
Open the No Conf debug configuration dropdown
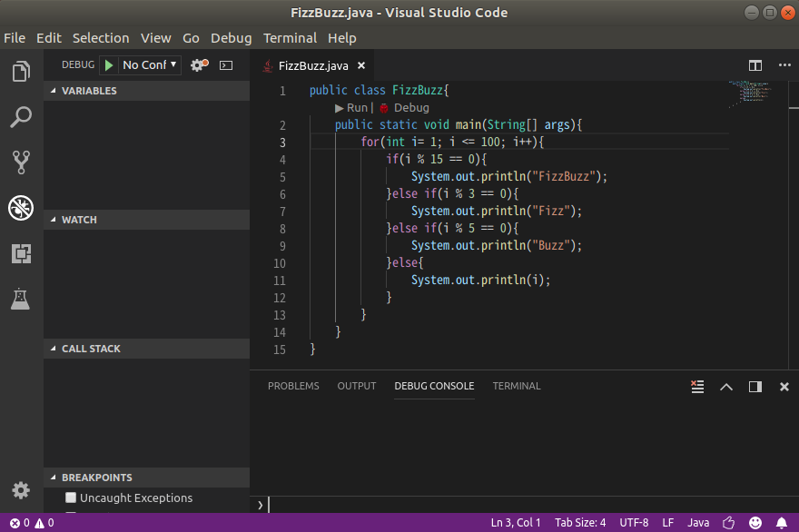tap(150, 64)
